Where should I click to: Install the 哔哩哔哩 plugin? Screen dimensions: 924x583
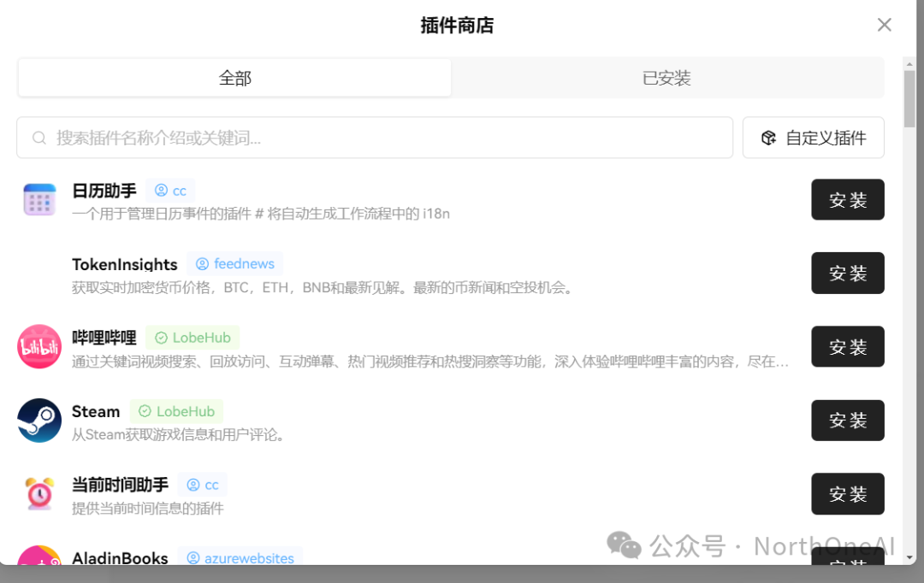pos(847,346)
